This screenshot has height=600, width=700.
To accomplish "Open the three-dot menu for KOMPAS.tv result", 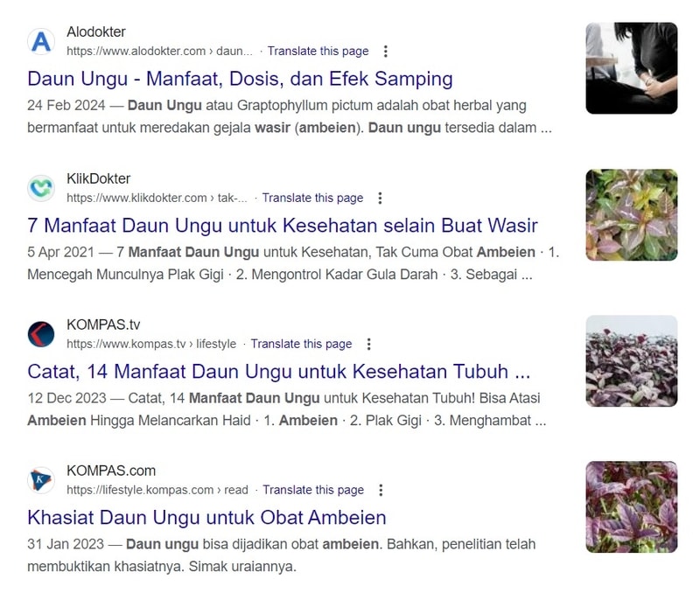I will pyautogui.click(x=368, y=344).
